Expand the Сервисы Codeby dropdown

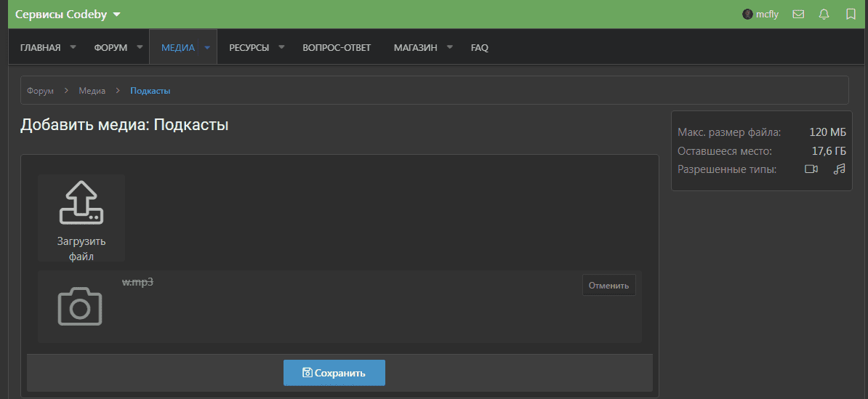(x=117, y=14)
